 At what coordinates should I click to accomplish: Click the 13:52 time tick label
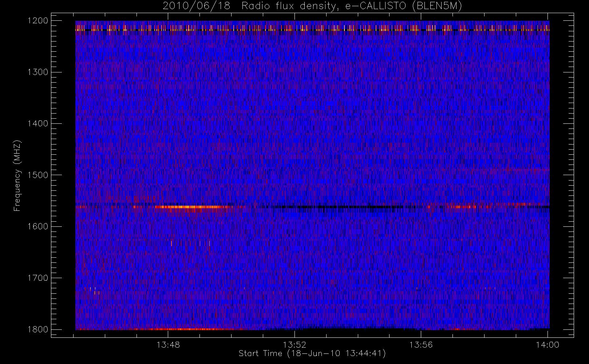tap(294, 345)
